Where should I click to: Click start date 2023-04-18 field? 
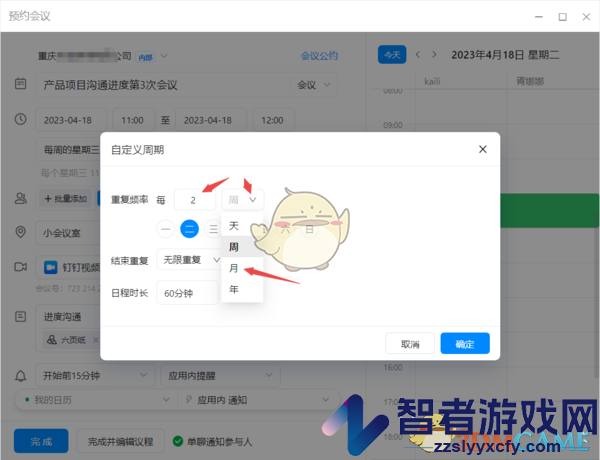click(x=71, y=120)
